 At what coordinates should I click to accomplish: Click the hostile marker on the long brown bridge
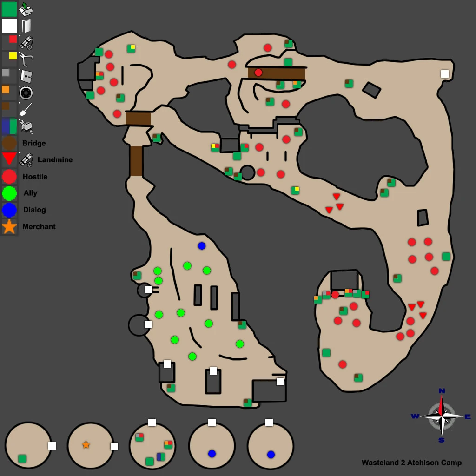tap(258, 73)
